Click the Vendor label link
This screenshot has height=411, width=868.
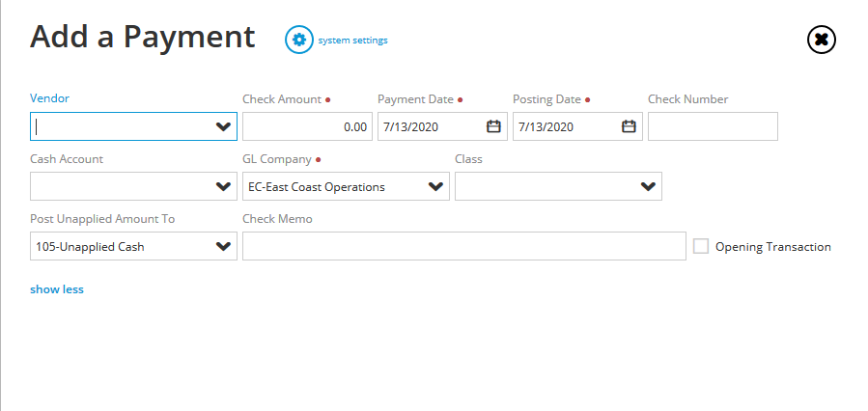tap(50, 98)
